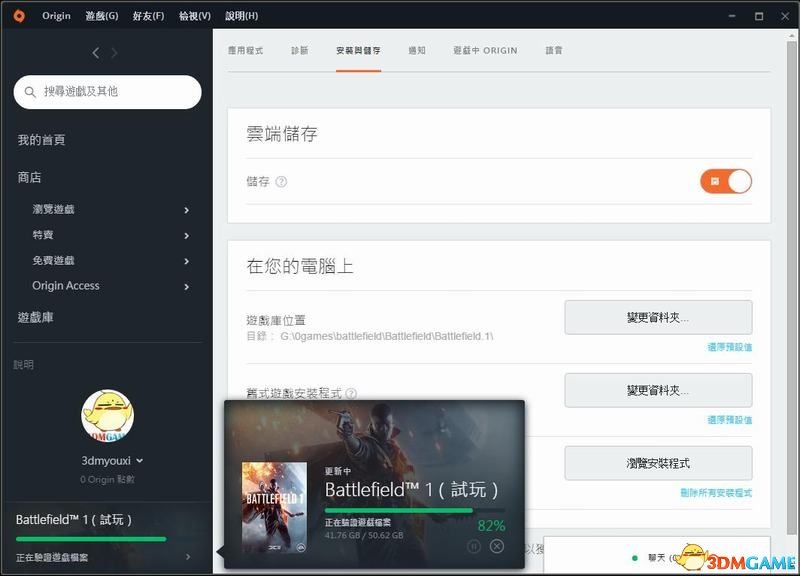Switch to the 語音 tab

pos(554,51)
